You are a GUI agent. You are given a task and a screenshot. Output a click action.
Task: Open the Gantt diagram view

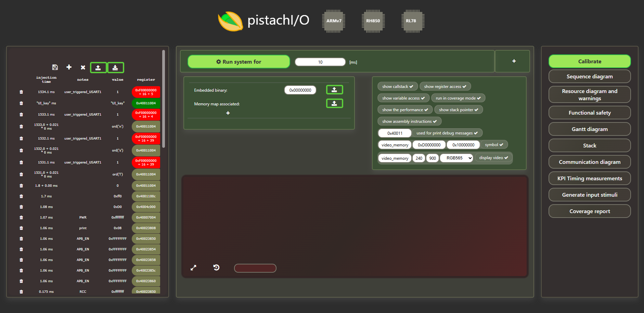(589, 129)
